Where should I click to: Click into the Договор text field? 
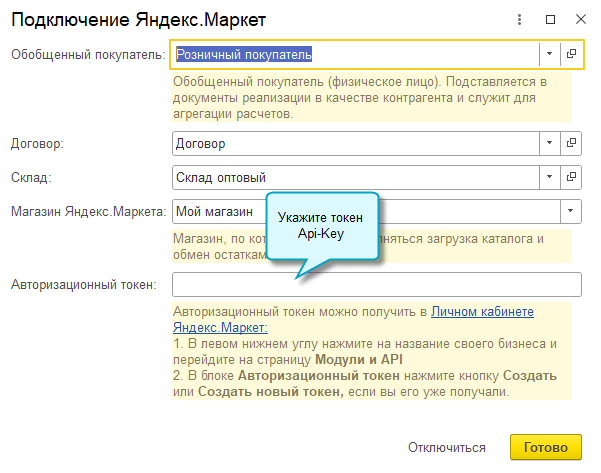coord(355,143)
